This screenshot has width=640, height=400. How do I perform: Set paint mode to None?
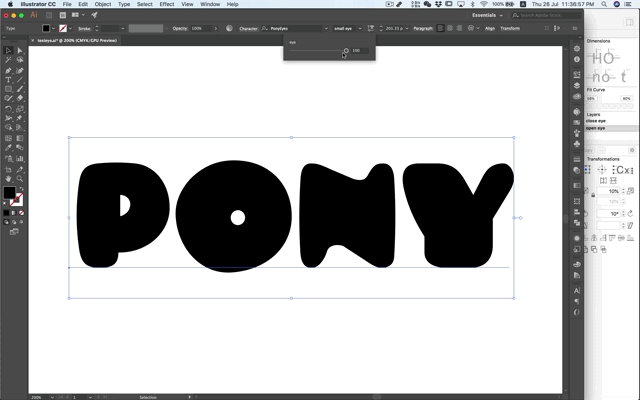click(x=21, y=213)
